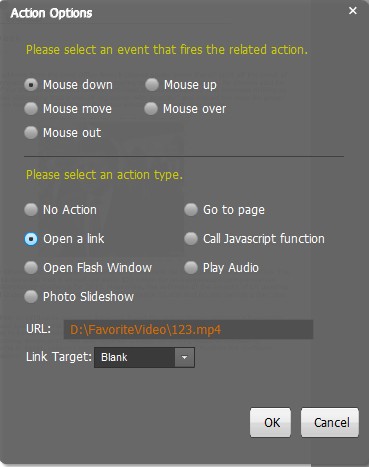Click the Blank link target combo box

click(x=144, y=357)
